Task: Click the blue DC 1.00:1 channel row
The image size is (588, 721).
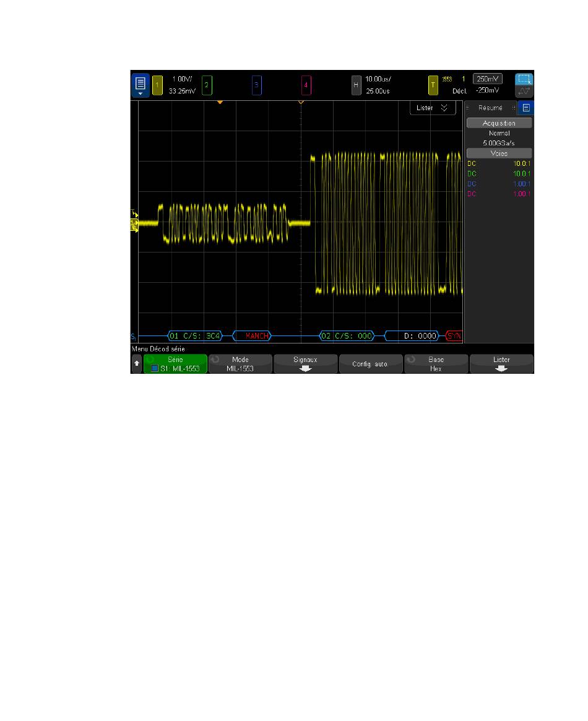Action: (x=499, y=184)
